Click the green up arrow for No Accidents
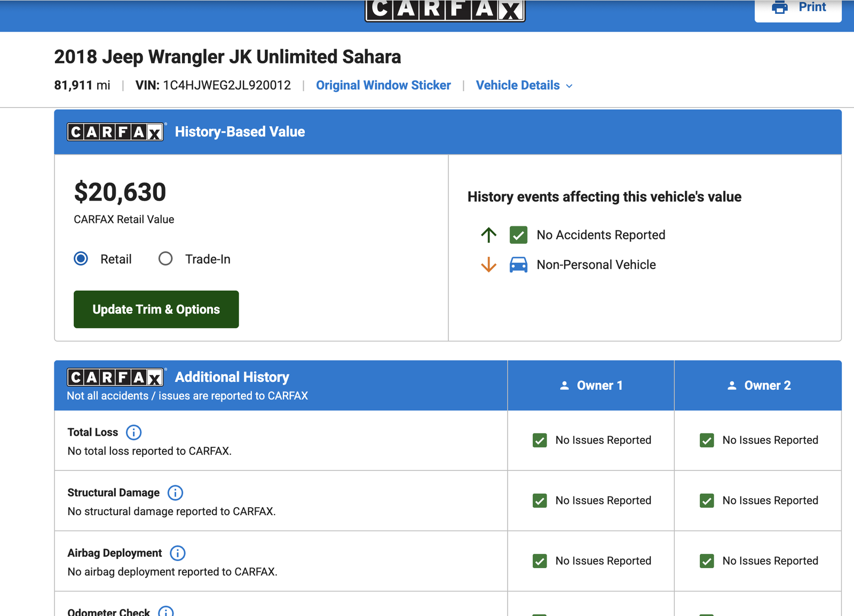The height and width of the screenshot is (616, 854). (x=488, y=235)
